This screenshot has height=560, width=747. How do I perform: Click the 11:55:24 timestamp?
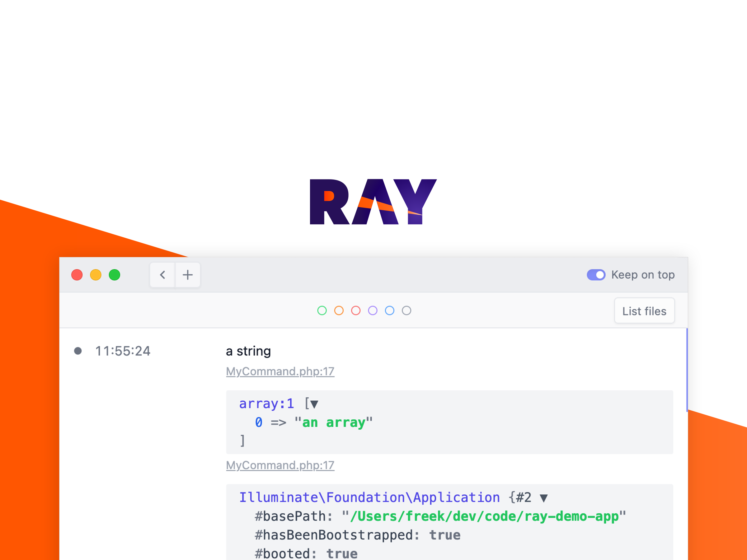point(123,351)
